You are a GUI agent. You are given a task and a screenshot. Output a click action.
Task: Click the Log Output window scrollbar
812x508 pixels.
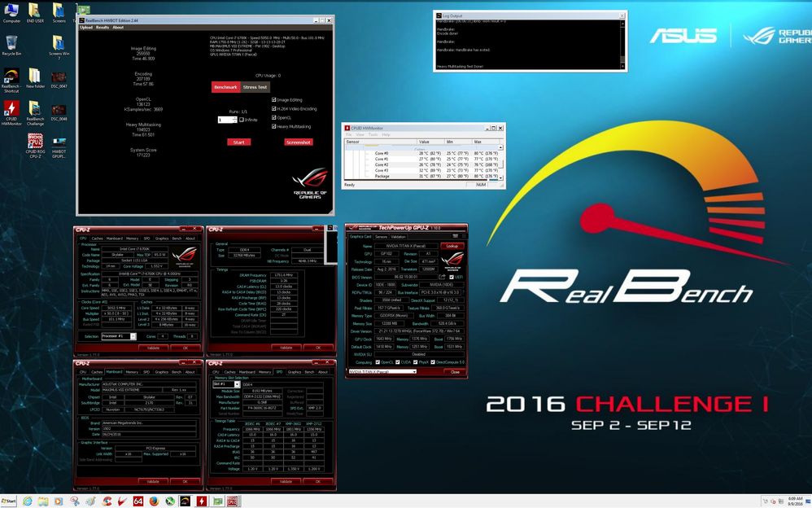click(622, 44)
